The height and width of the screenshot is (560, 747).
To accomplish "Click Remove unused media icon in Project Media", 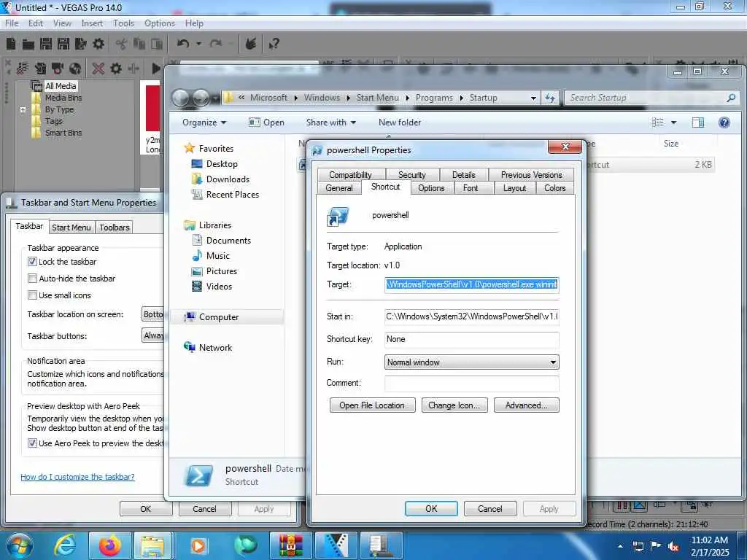I will [x=23, y=69].
